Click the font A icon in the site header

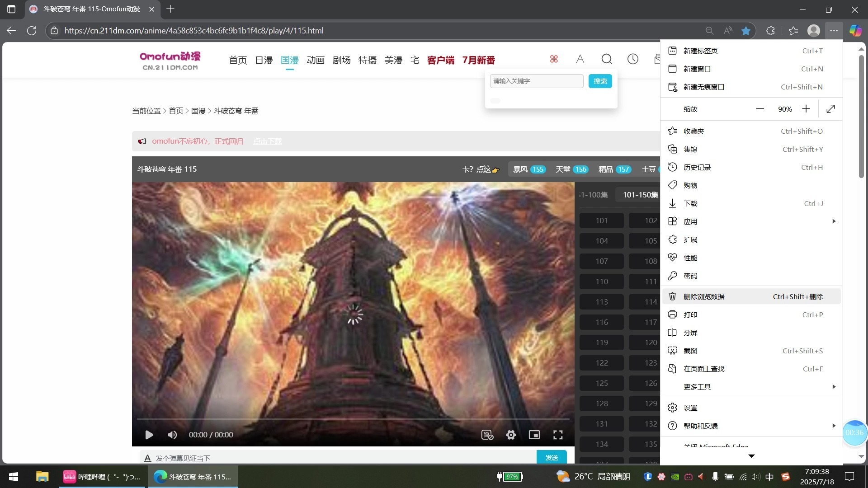coord(580,59)
